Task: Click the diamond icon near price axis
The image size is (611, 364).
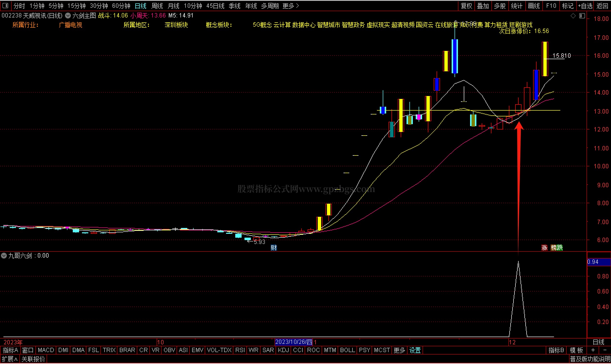Action: coord(573,16)
